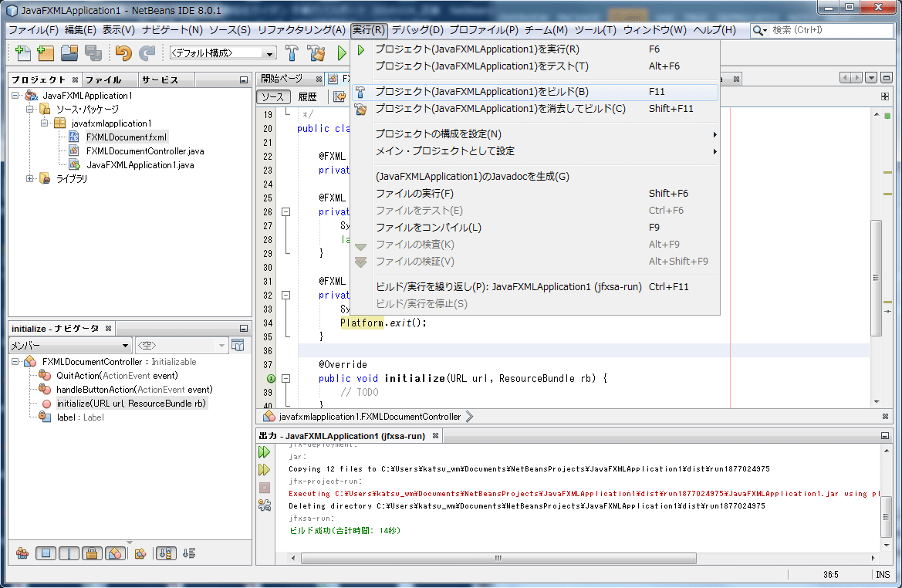Close the breadcrumb bar below the editor
902x588 pixels.
(885, 417)
